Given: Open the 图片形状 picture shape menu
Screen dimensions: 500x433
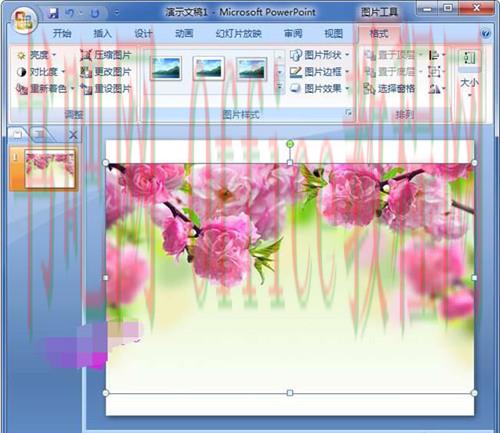Looking at the screenshot, I should 319,55.
